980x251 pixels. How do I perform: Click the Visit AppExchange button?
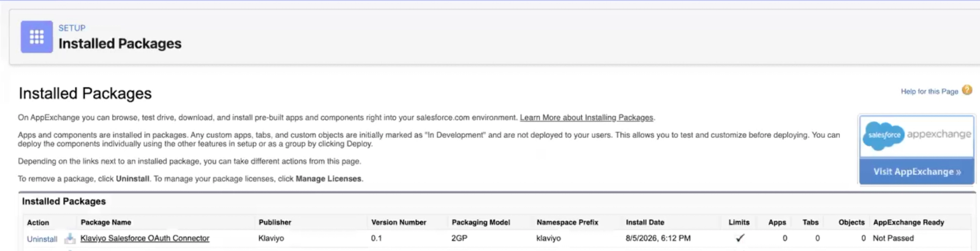pos(917,172)
